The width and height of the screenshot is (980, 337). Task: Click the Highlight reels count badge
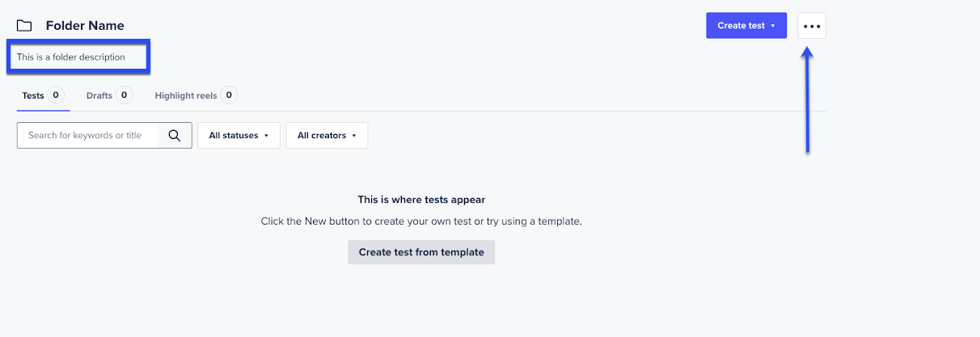pyautogui.click(x=229, y=95)
